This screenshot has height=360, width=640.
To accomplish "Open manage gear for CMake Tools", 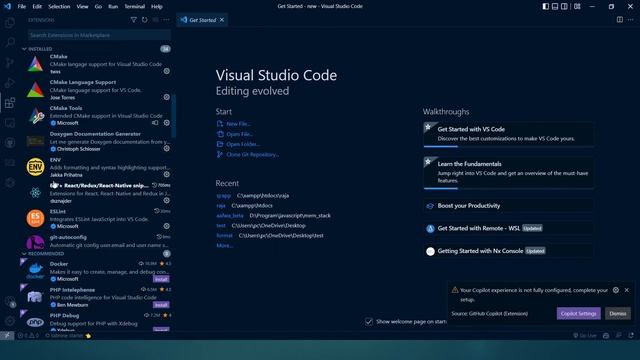I will (x=167, y=122).
